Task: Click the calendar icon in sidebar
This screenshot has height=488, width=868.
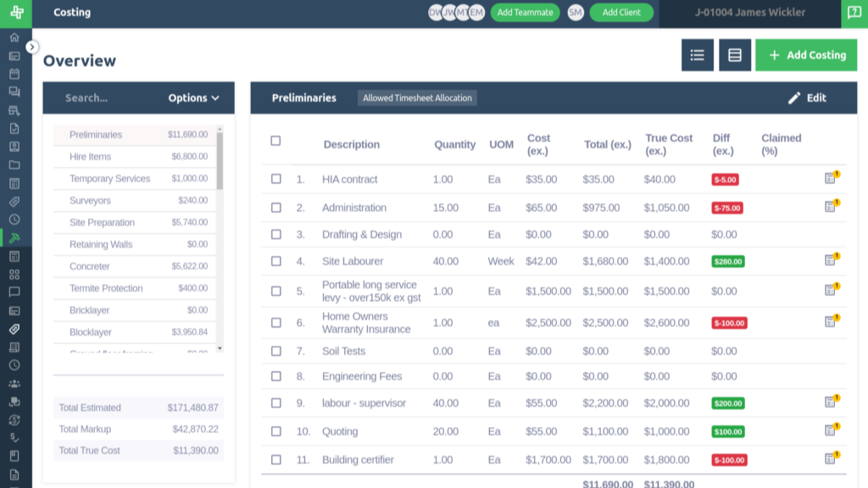Action: point(14,75)
